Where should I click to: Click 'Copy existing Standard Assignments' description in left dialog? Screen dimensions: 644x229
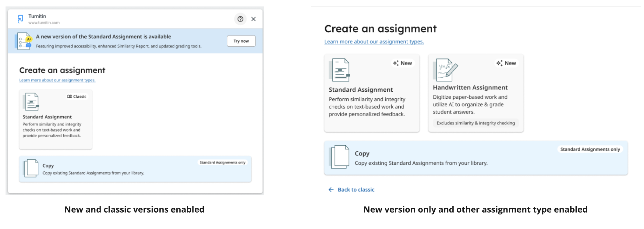point(93,173)
